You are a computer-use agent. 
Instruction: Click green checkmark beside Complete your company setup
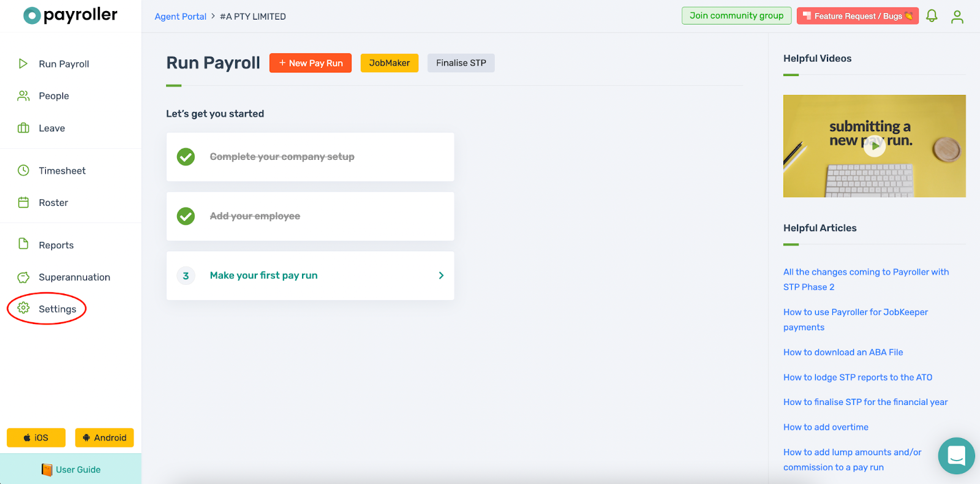click(x=186, y=157)
